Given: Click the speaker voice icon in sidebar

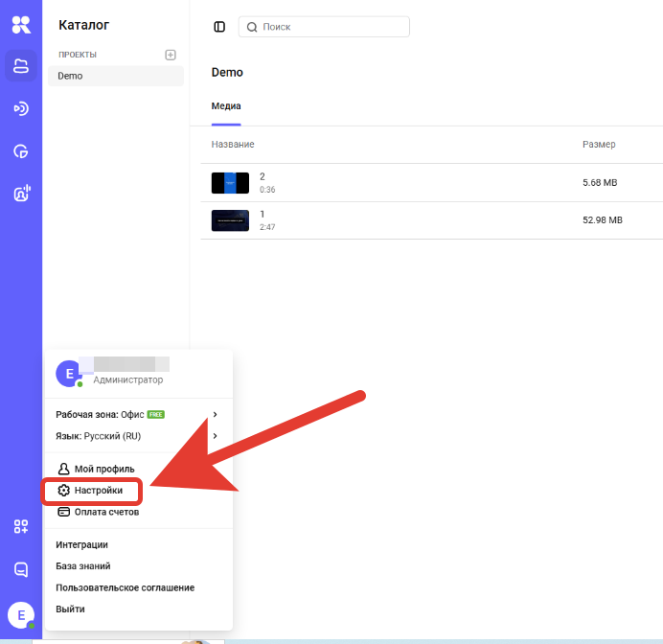Looking at the screenshot, I should (x=21, y=193).
